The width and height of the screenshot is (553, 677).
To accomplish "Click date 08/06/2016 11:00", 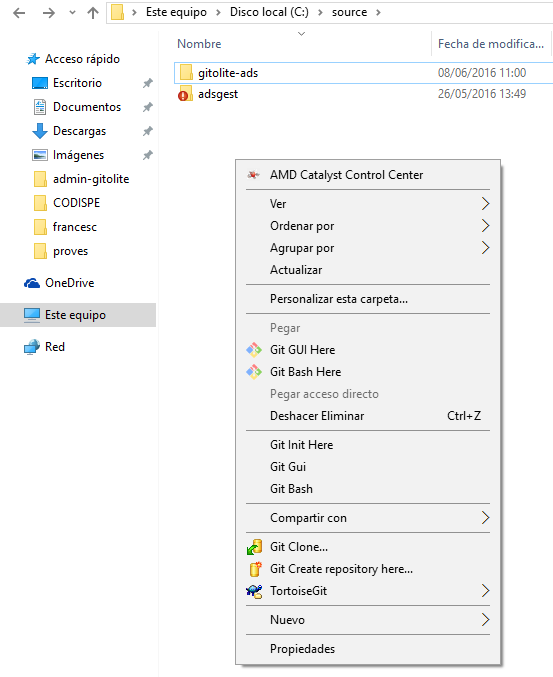I will pos(482,73).
